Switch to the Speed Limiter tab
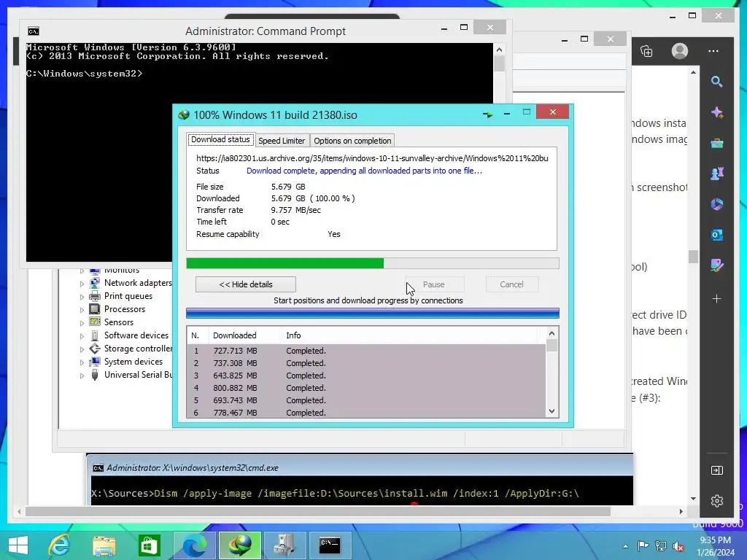 282,141
